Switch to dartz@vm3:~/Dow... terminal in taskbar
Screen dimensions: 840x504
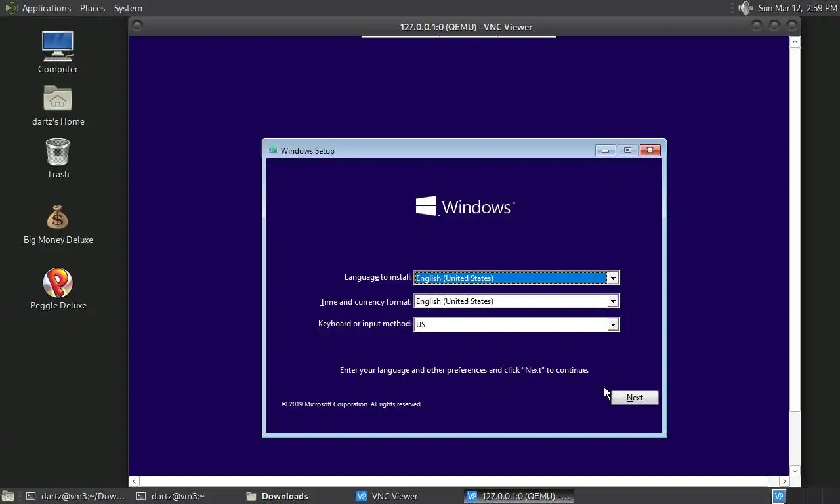(75, 496)
